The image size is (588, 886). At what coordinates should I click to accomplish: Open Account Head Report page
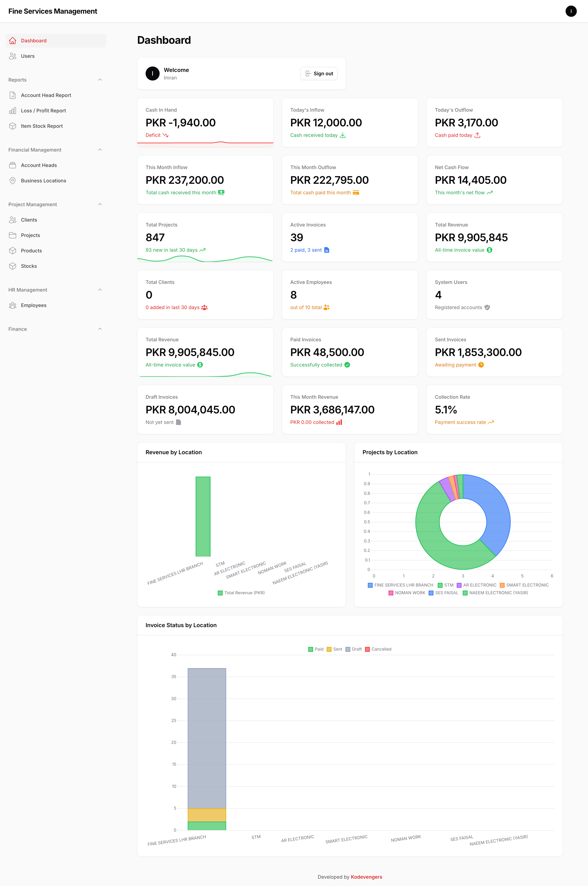pos(56,95)
